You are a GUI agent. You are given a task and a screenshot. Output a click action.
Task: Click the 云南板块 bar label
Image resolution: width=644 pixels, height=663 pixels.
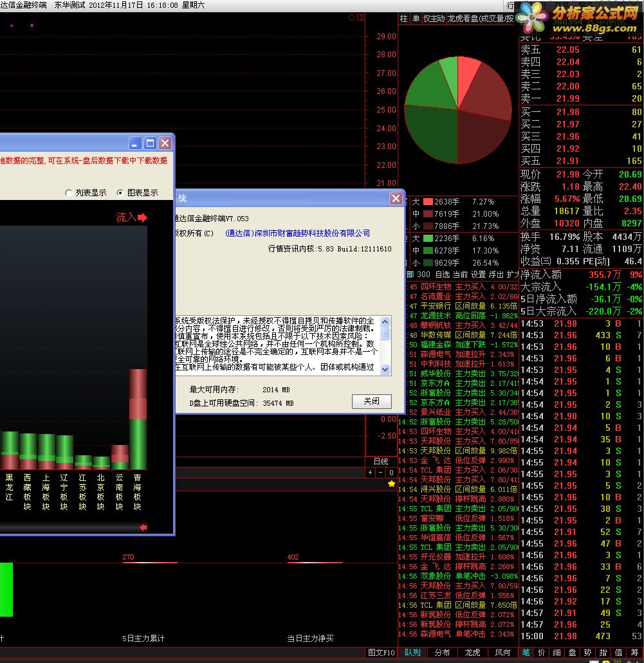119,492
